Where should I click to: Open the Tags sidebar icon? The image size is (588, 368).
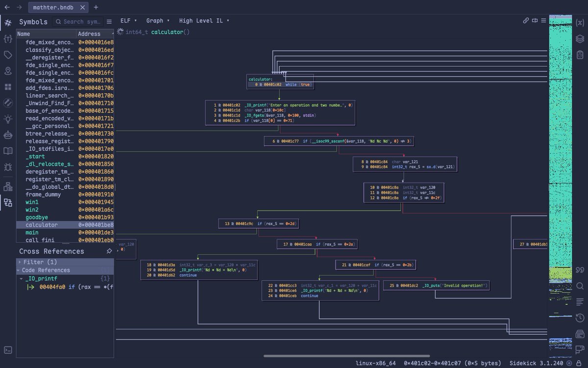point(8,55)
